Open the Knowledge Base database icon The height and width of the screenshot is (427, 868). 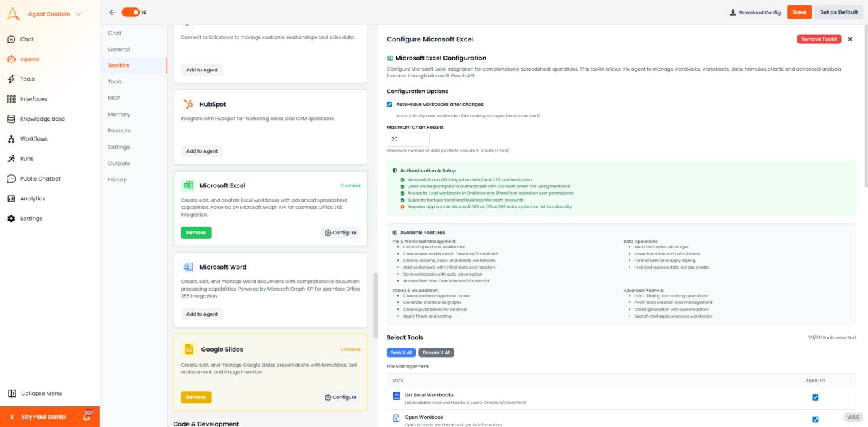(12, 119)
